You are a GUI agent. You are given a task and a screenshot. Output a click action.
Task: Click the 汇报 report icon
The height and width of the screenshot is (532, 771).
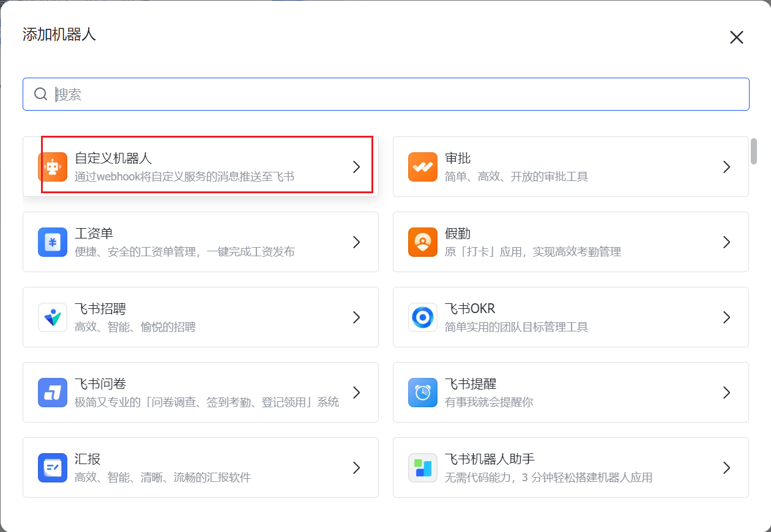pyautogui.click(x=53, y=468)
